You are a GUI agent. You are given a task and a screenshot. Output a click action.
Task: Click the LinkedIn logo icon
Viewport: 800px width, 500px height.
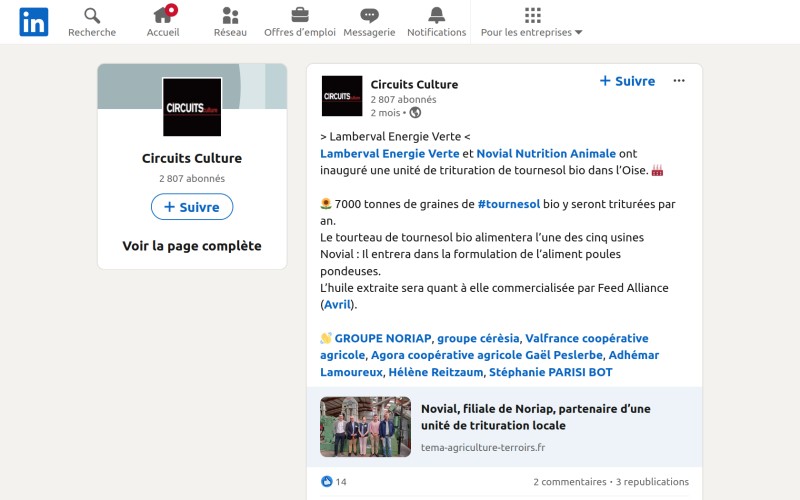34,22
